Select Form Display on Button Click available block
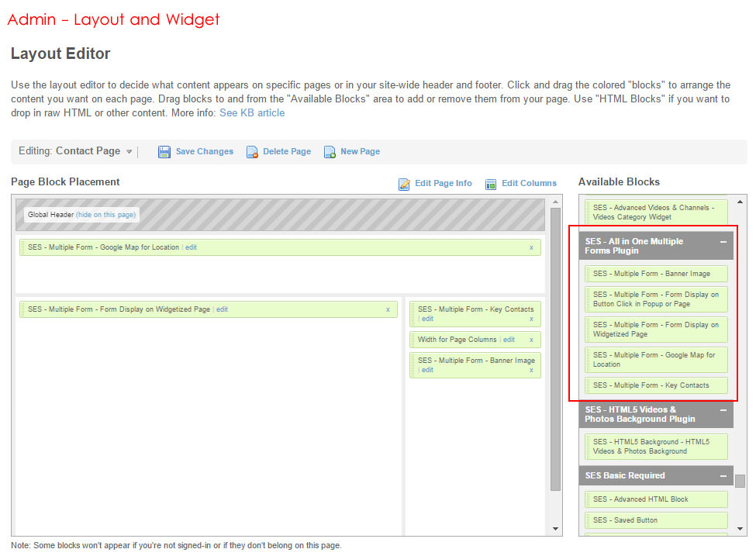Image resolution: width=756 pixels, height=556 pixels. tap(656, 299)
